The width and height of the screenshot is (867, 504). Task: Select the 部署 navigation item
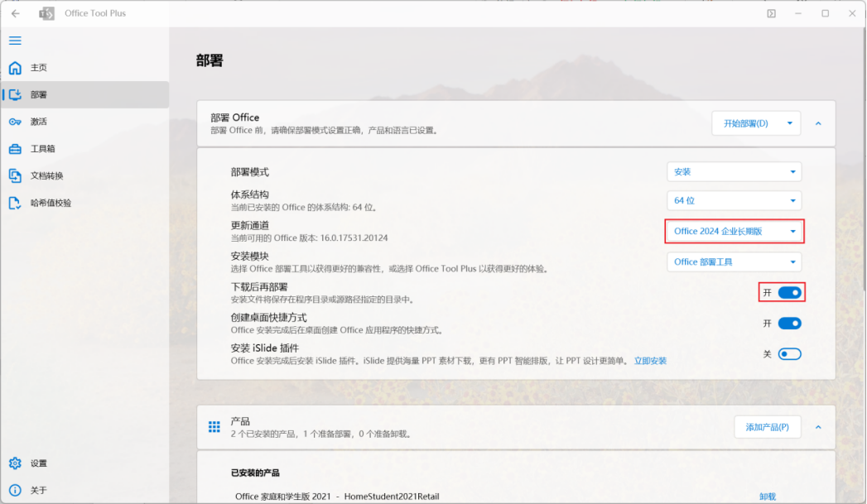tap(85, 94)
